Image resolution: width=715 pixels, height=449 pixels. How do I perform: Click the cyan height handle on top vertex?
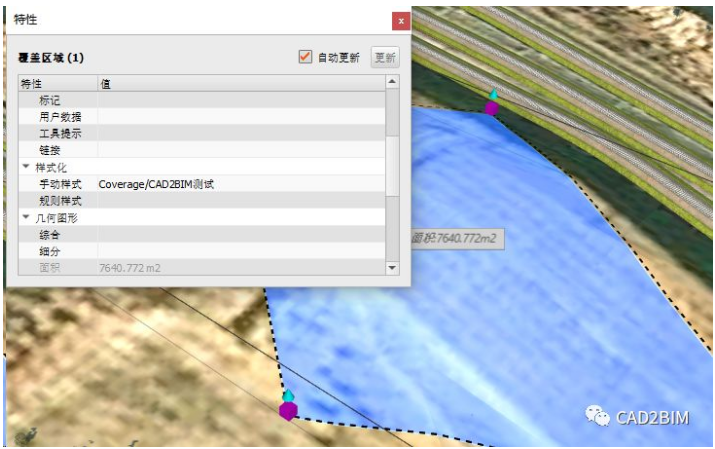click(x=492, y=94)
